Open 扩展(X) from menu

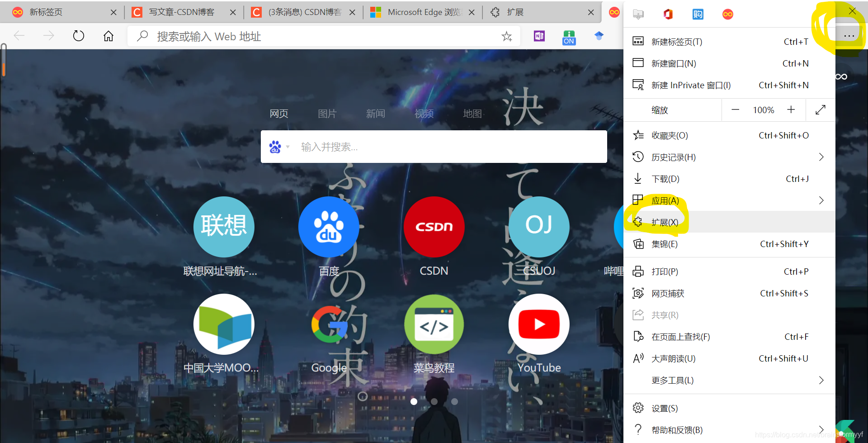[729, 222]
